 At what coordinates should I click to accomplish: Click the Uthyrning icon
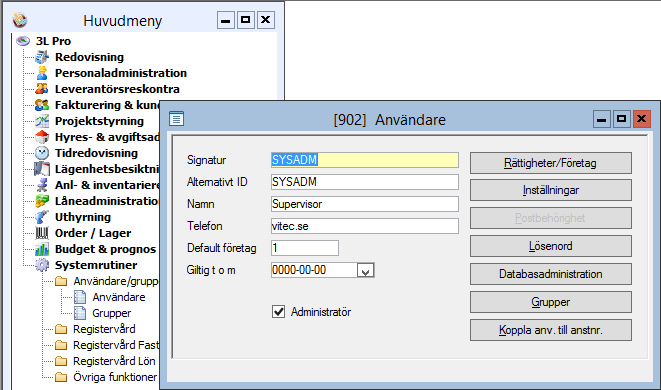42,217
